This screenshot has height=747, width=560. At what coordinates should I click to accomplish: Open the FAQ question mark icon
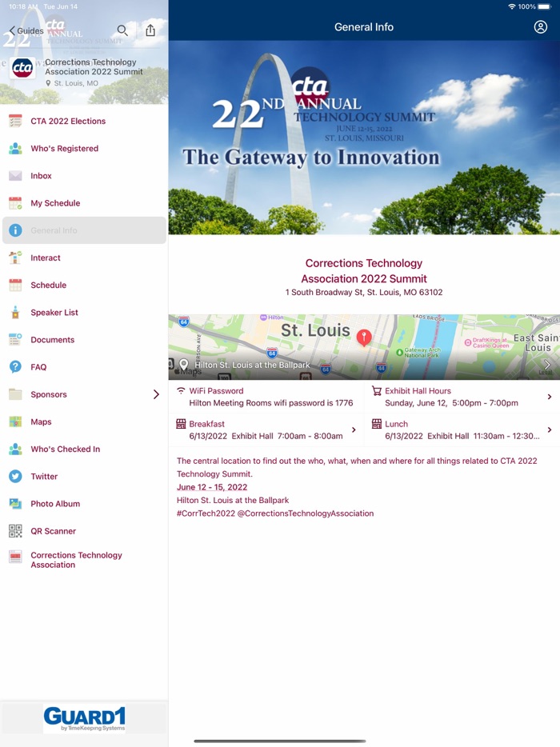pyautogui.click(x=15, y=367)
